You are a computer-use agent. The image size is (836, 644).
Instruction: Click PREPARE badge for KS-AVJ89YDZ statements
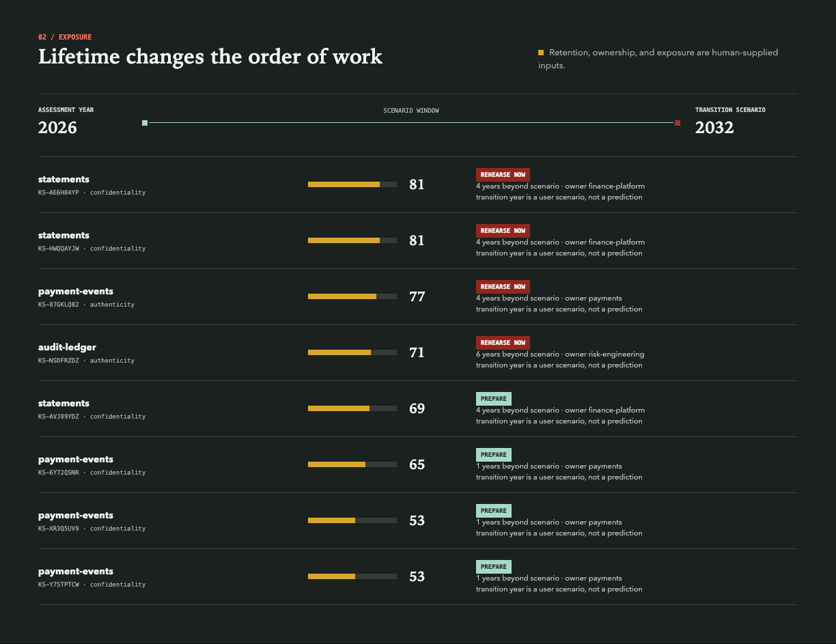(494, 399)
